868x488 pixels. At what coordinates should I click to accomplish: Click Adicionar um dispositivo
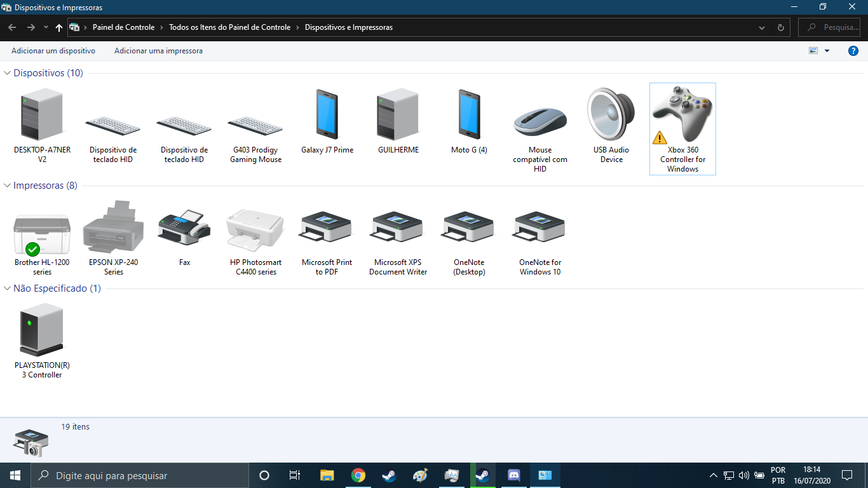tap(53, 51)
